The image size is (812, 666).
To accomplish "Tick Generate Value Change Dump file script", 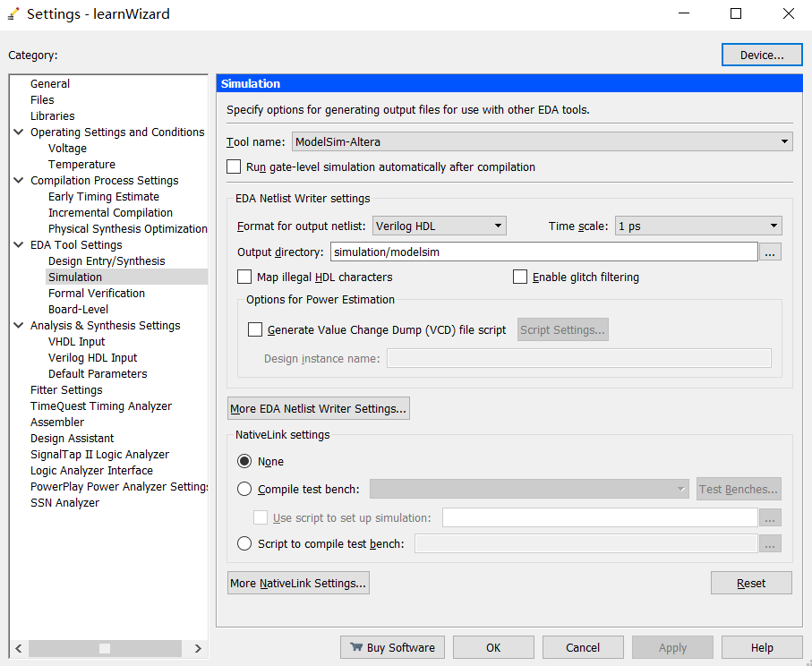I will pyautogui.click(x=255, y=330).
